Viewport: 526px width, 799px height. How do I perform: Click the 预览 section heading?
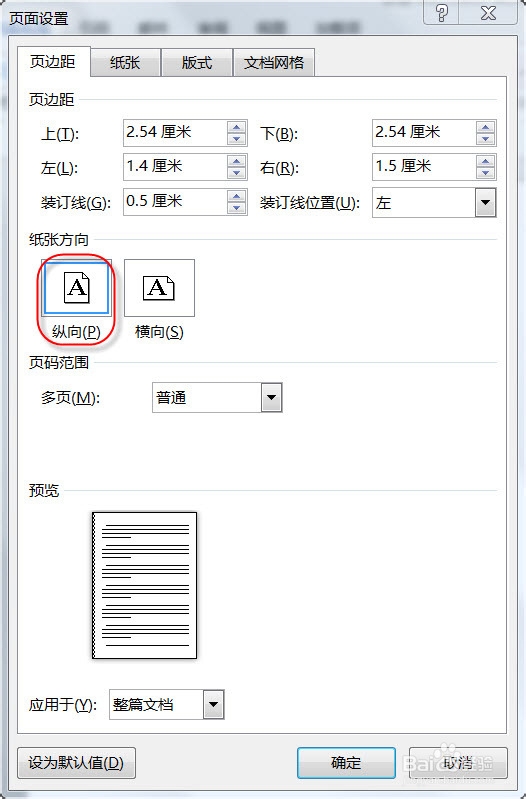(x=44, y=490)
